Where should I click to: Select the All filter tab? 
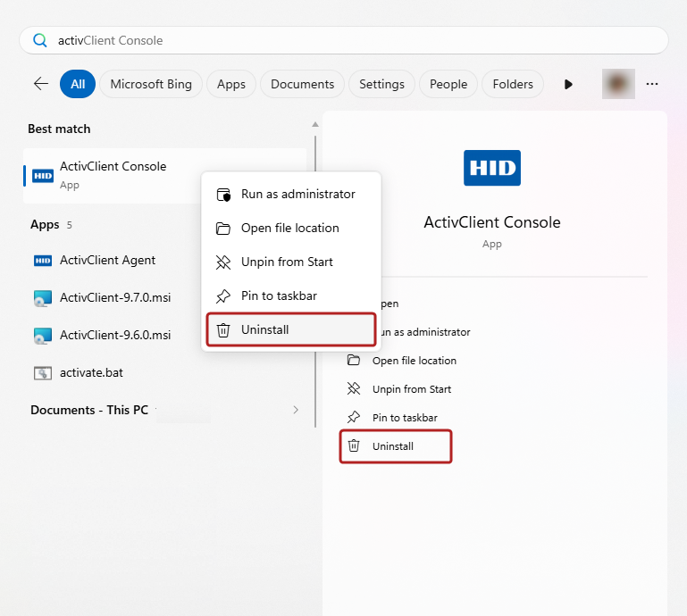click(78, 84)
